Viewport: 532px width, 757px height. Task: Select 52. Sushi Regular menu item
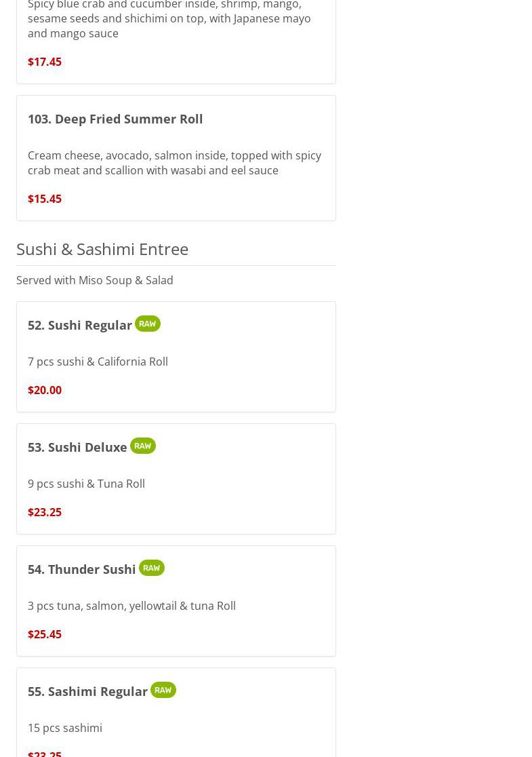click(x=80, y=325)
